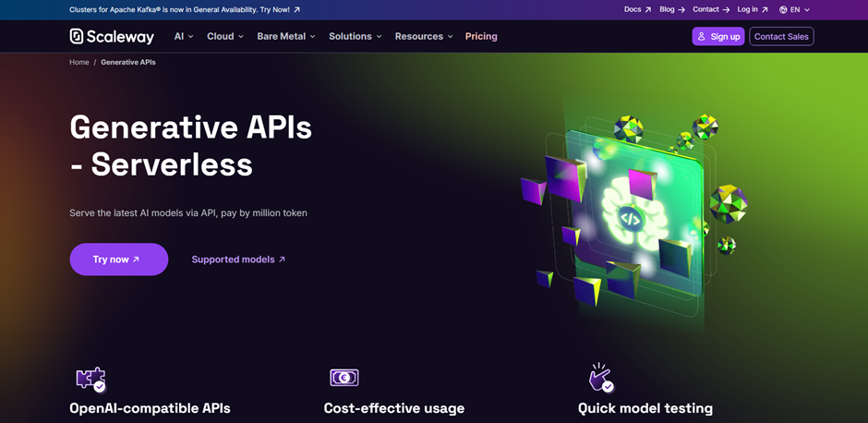
Task: Open the Supported models link
Action: pos(238,260)
